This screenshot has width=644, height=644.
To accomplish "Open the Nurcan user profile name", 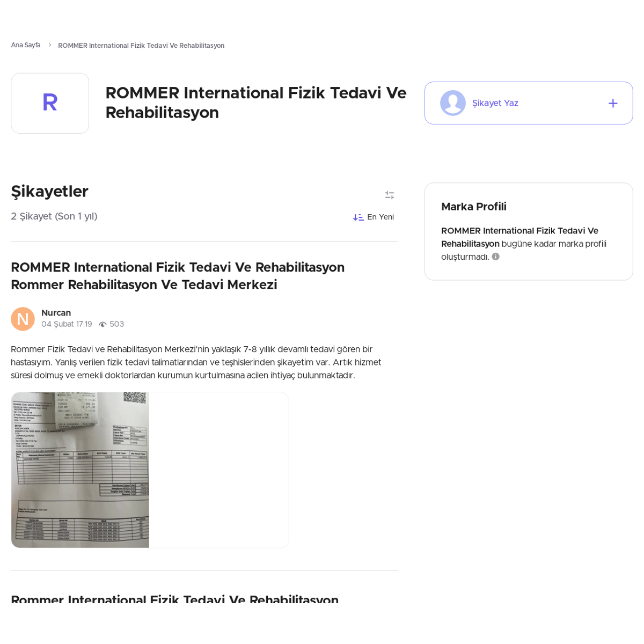I will pos(56,313).
